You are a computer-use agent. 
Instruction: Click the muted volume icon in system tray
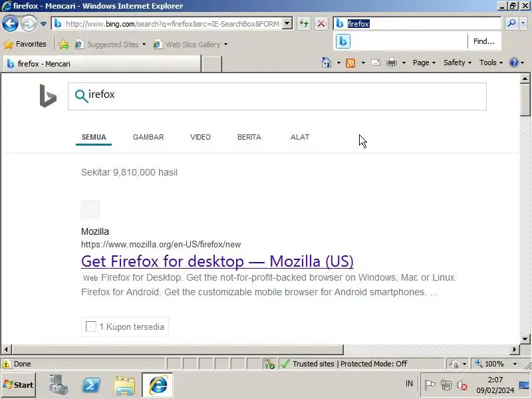462,385
